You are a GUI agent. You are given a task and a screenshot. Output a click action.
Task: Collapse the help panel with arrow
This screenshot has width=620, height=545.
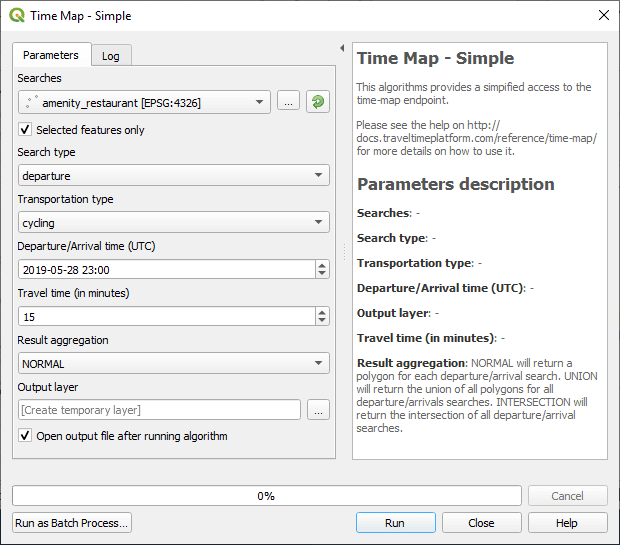click(x=342, y=48)
